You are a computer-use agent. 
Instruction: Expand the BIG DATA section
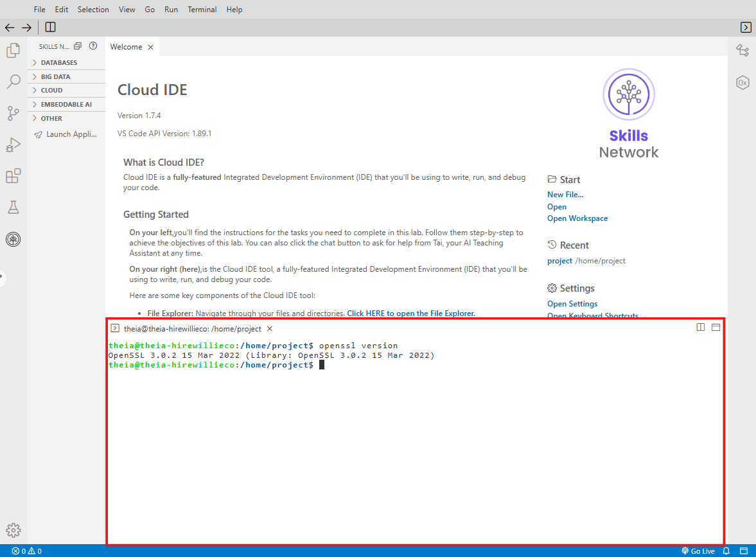pyautogui.click(x=67, y=76)
